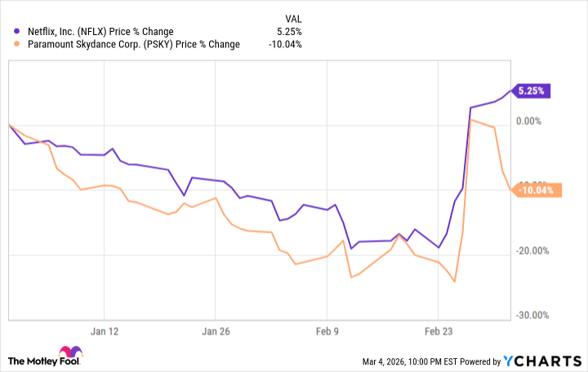The image size is (588, 372).
Task: Click the Jan 26 x-axis label
Action: (x=216, y=332)
